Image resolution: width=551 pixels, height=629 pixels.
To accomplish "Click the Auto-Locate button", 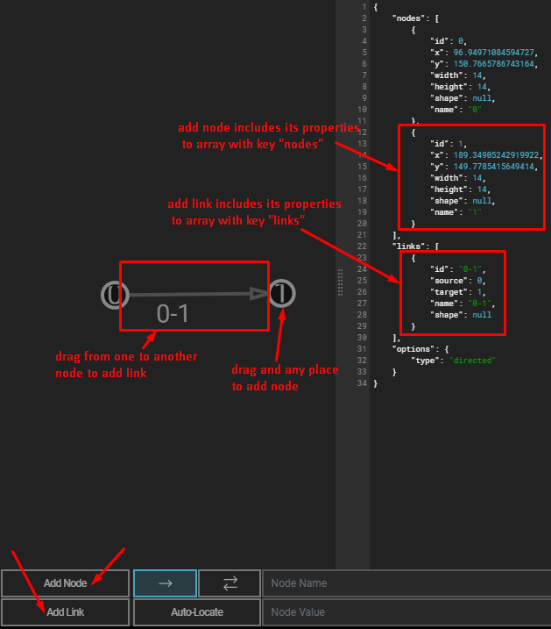I will [197, 612].
